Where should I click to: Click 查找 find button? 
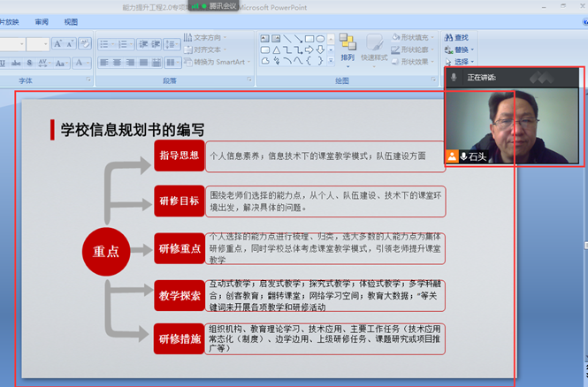coord(456,37)
